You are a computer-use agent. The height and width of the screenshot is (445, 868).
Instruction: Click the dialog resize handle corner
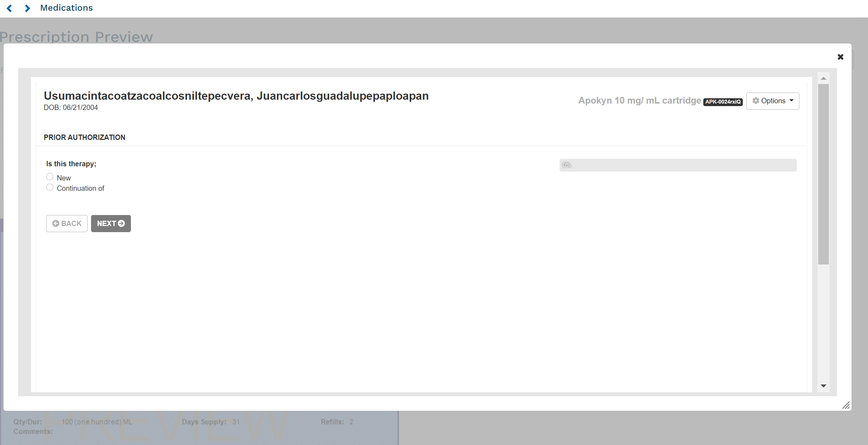(846, 405)
